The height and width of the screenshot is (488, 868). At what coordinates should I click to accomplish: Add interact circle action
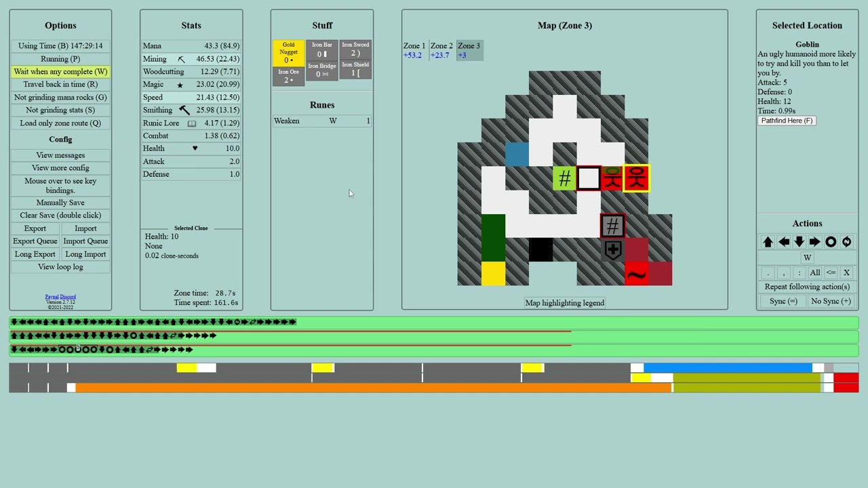[x=831, y=242]
